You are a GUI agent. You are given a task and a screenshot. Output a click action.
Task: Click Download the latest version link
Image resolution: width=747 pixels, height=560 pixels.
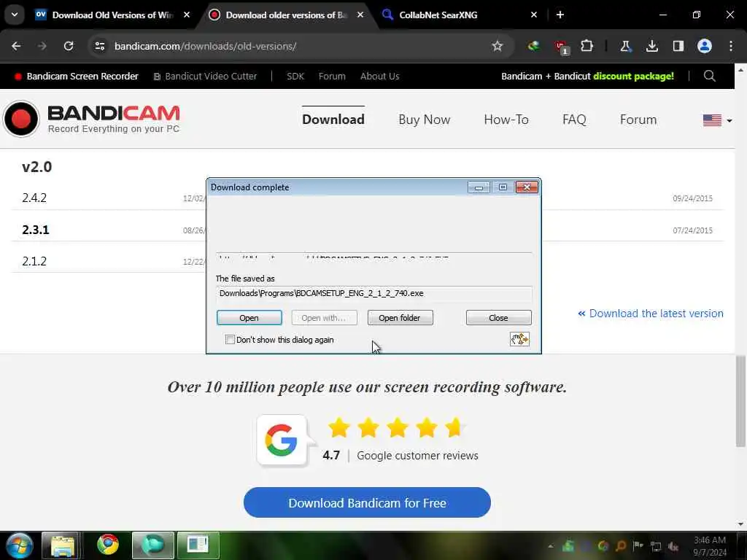click(651, 314)
